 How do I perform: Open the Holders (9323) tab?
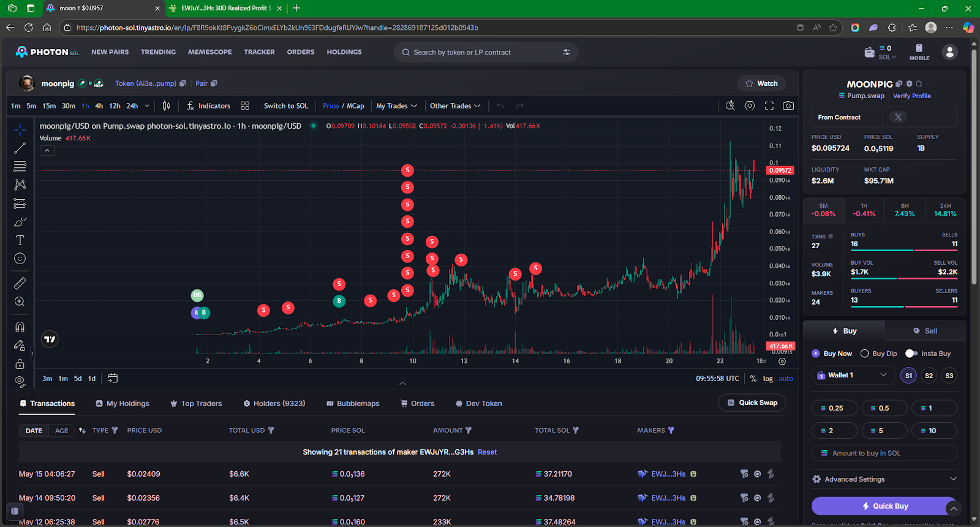coord(274,404)
